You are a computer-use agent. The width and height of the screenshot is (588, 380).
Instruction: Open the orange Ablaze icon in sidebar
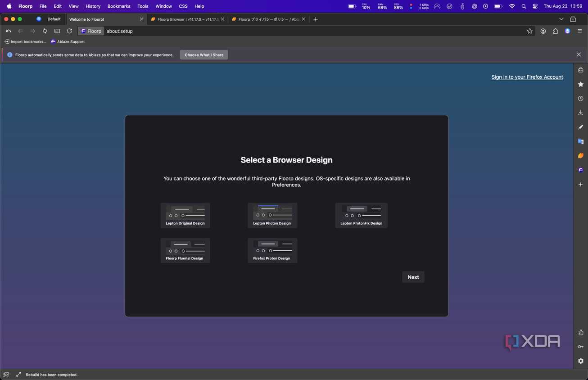[581, 156]
